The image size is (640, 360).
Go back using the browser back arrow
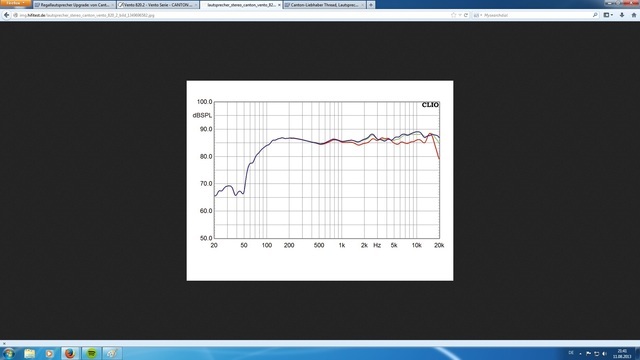pyautogui.click(x=7, y=15)
